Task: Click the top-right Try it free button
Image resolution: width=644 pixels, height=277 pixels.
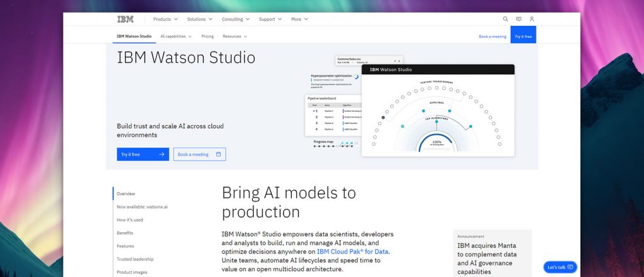Action: [x=523, y=36]
